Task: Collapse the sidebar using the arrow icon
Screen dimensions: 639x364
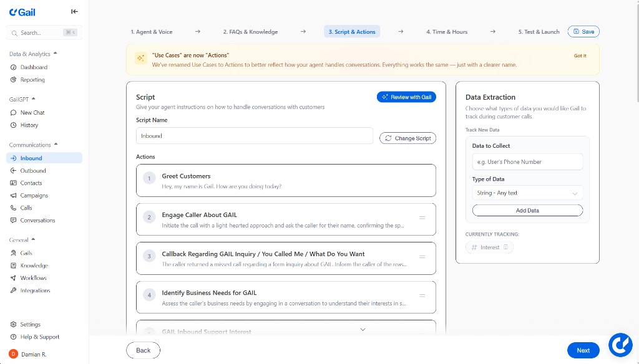Action: tap(74, 11)
